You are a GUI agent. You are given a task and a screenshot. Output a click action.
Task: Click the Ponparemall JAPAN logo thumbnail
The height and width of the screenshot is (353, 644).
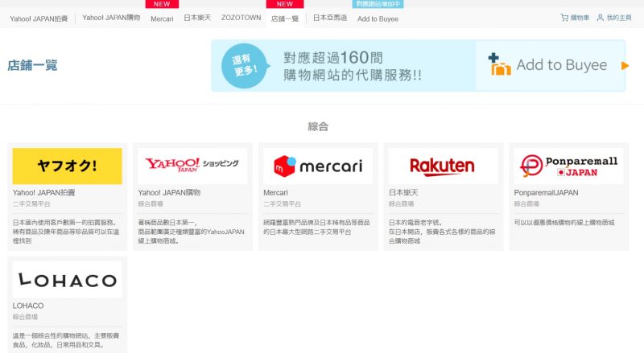(x=568, y=166)
